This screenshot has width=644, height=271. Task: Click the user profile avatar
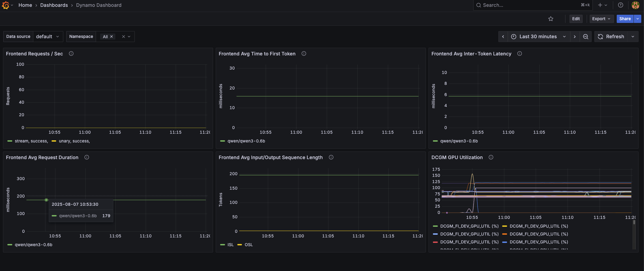pyautogui.click(x=636, y=5)
